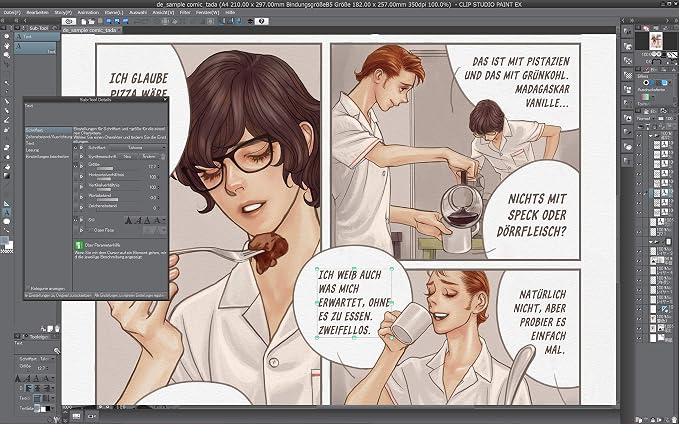Click the Ändern font list button
The image size is (679, 424).
pyautogui.click(x=149, y=156)
